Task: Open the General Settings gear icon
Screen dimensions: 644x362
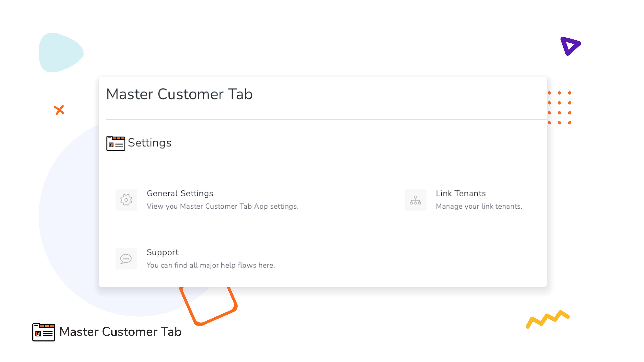Action: (x=126, y=200)
